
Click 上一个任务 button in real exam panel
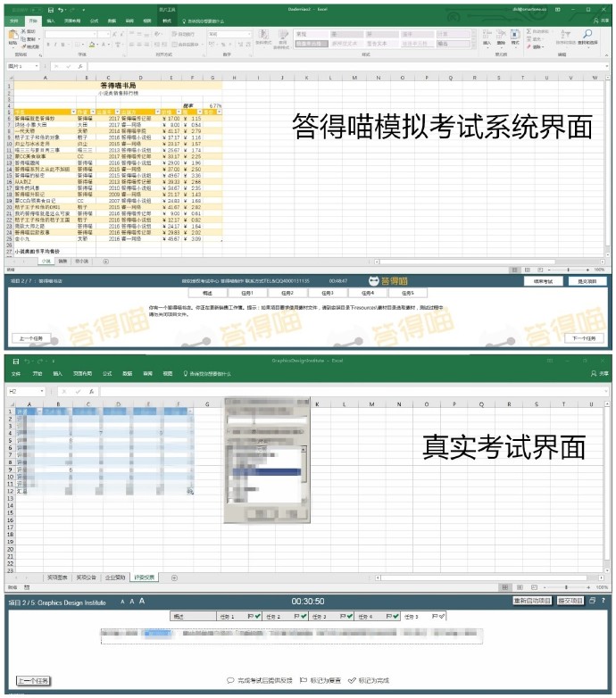point(33,681)
